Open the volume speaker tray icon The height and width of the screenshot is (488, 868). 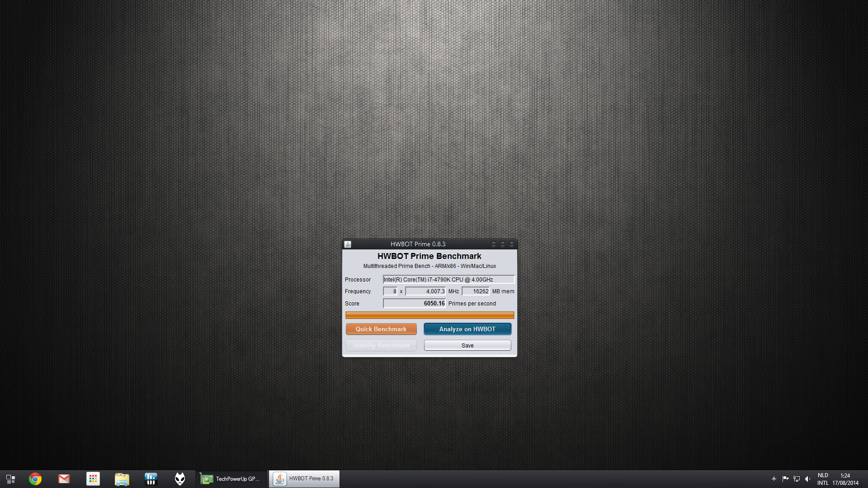pyautogui.click(x=808, y=479)
